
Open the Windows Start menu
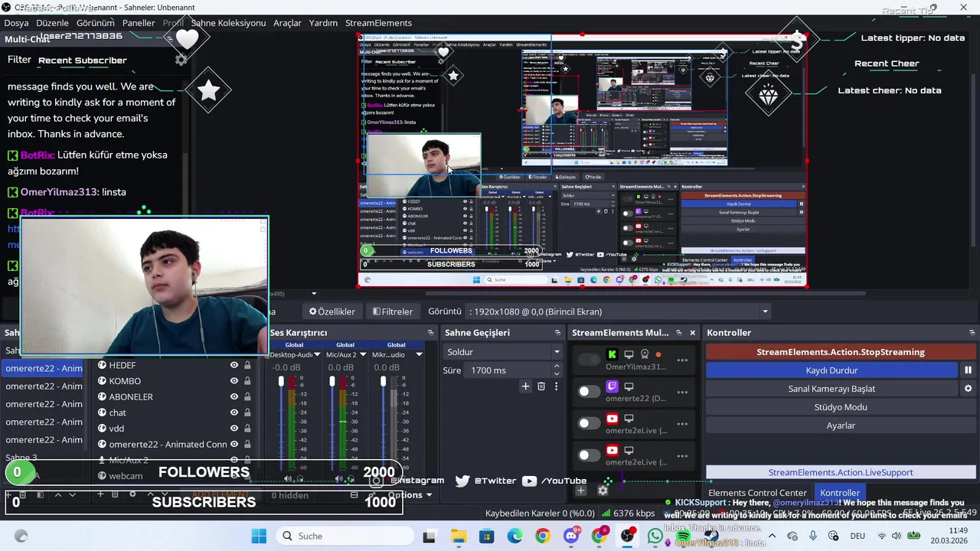pos(259,536)
